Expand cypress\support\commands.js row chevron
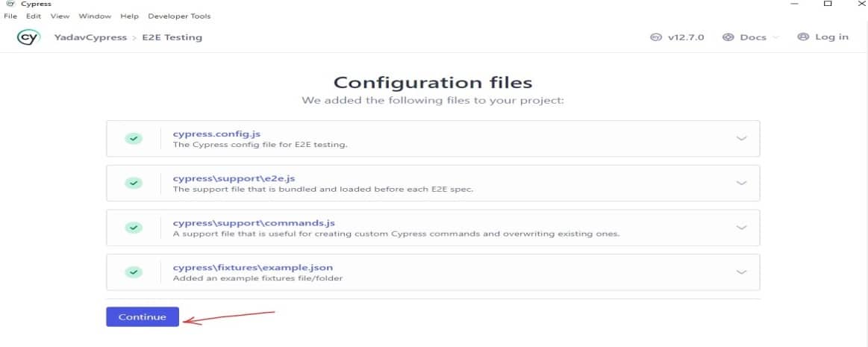The width and height of the screenshot is (868, 347). pyautogui.click(x=742, y=228)
